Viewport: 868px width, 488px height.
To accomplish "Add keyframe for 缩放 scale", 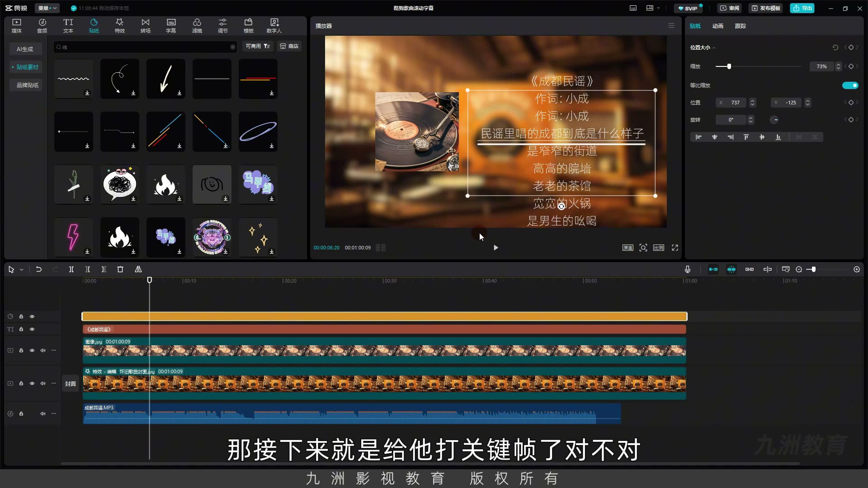I will click(x=851, y=66).
